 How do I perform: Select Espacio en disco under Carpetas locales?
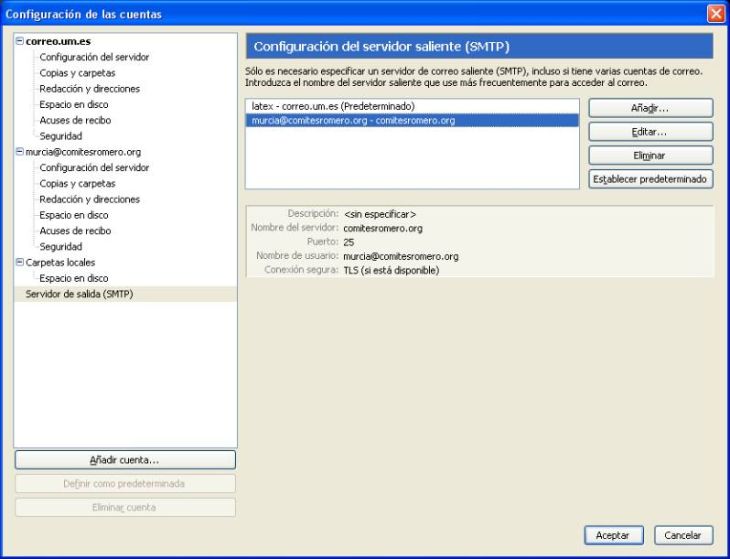click(74, 278)
